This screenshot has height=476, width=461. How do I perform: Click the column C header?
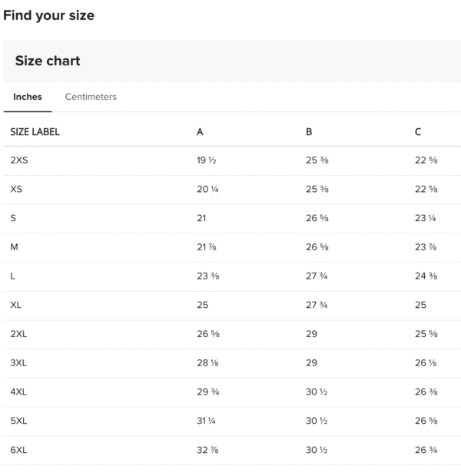418,131
